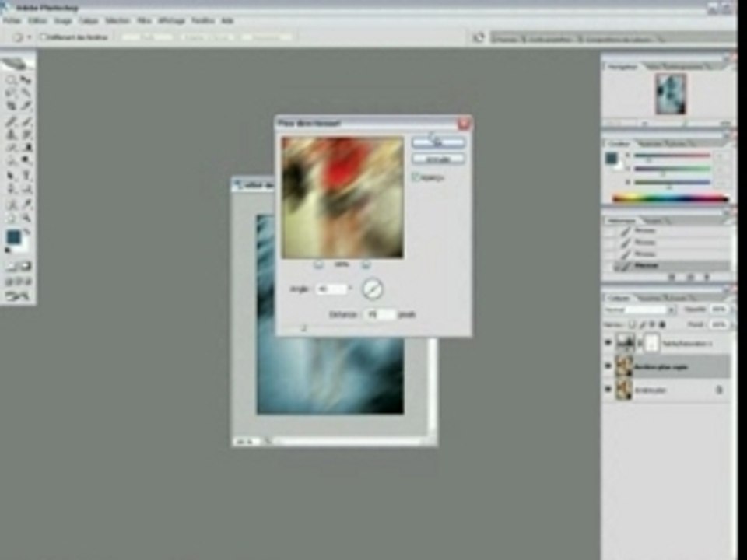This screenshot has height=560, width=747.
Task: Select the History Brush tool
Action: [26, 135]
